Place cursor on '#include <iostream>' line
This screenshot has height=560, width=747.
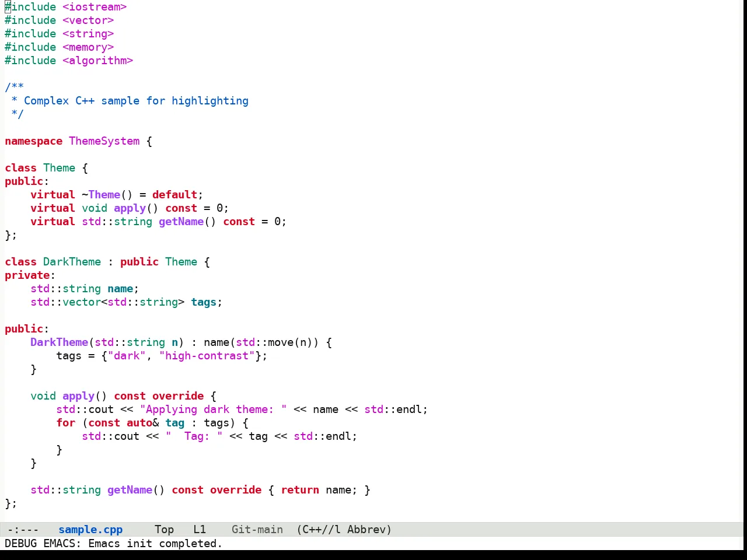point(66,7)
